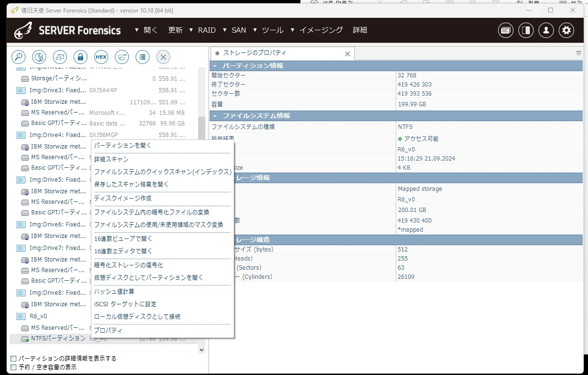Screen dimensions: 588x375
Task: Select the Storageパーティシ… row
Action: coord(103,78)
